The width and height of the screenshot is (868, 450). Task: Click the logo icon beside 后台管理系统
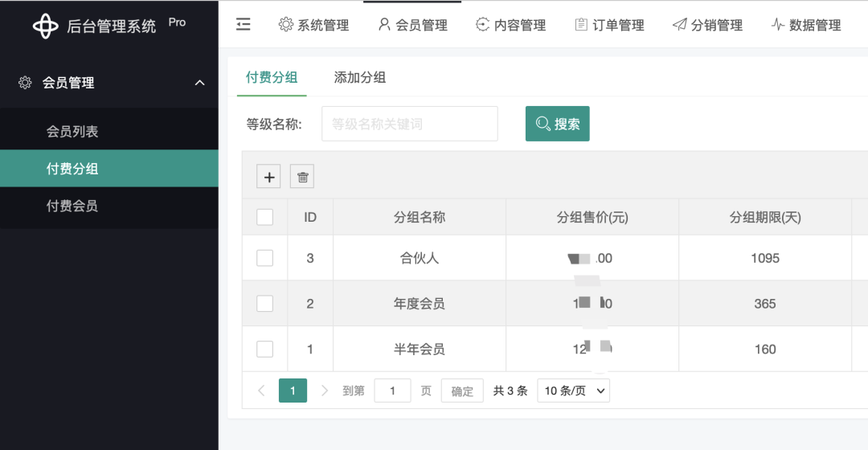tap(46, 27)
